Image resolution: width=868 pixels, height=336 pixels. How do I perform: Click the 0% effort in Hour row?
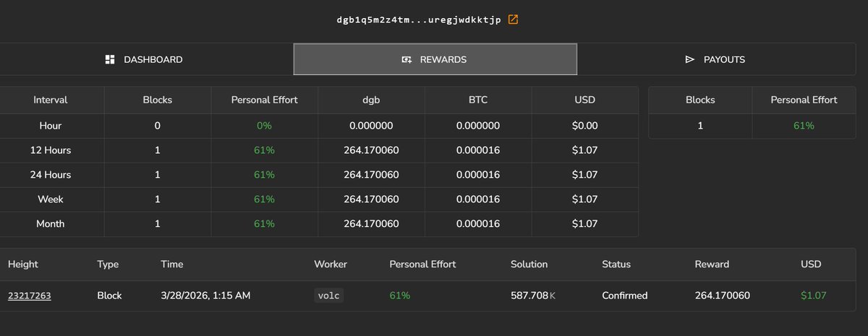pos(264,126)
